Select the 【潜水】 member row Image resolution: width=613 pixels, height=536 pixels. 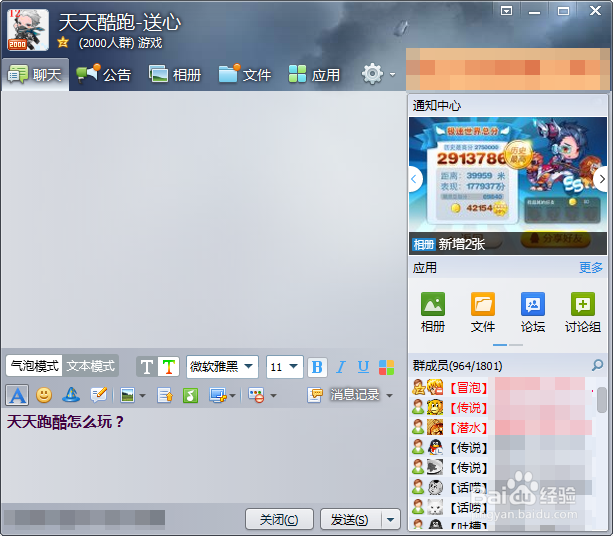tap(502, 427)
